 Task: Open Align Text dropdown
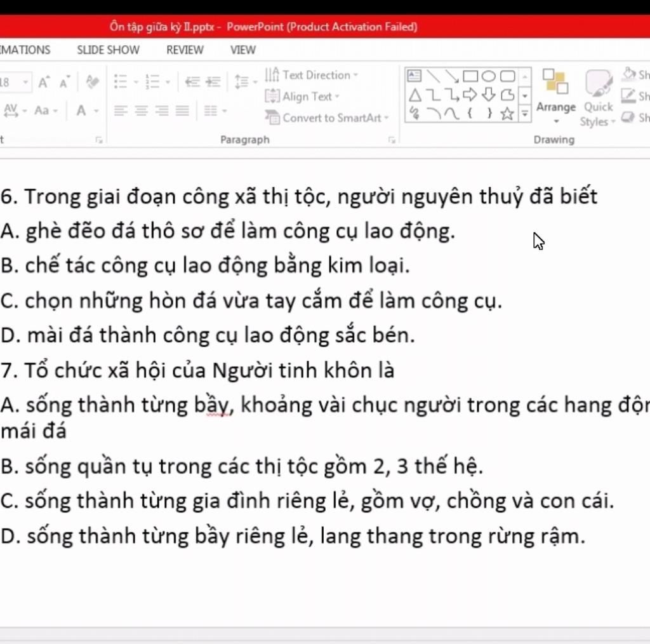tap(303, 97)
